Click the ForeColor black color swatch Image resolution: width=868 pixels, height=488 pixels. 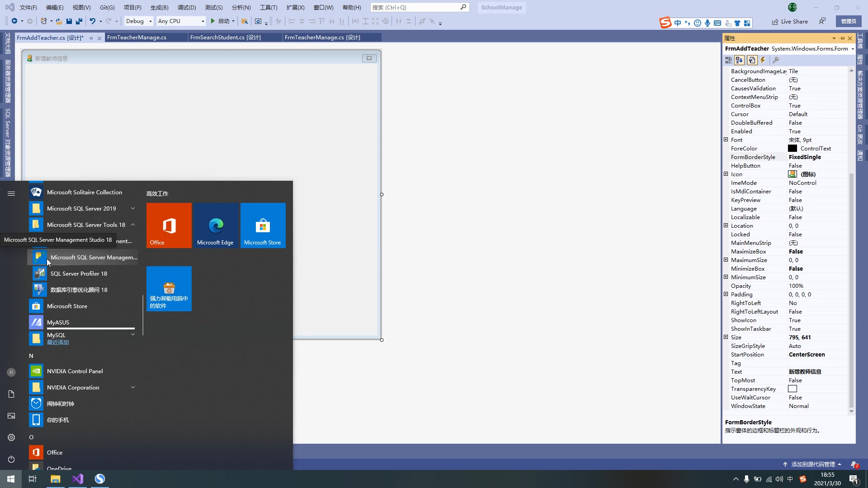(793, 149)
